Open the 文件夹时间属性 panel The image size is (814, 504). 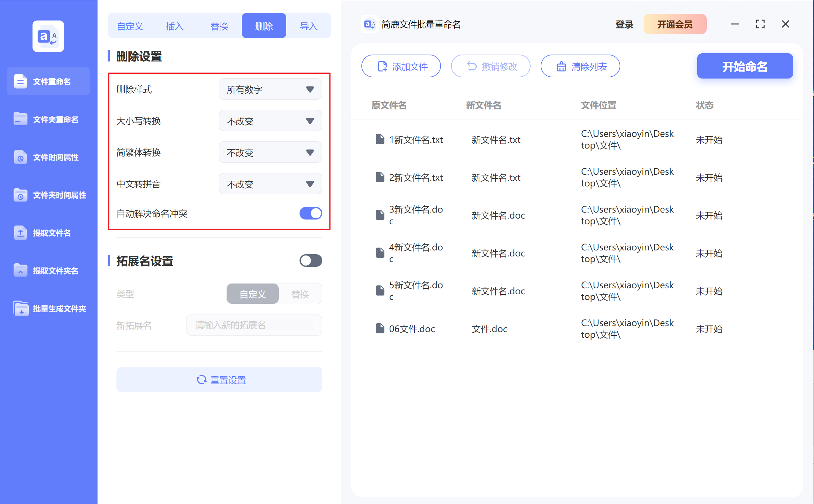pos(48,195)
